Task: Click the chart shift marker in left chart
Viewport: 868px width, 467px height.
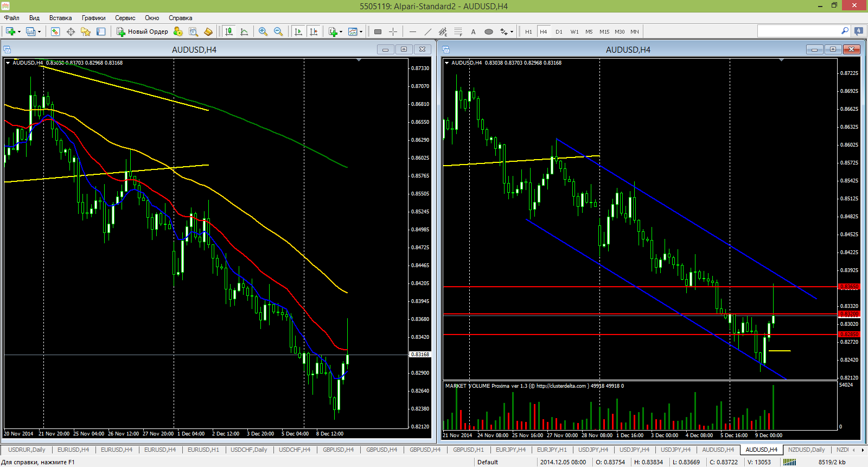Action: pyautogui.click(x=359, y=60)
